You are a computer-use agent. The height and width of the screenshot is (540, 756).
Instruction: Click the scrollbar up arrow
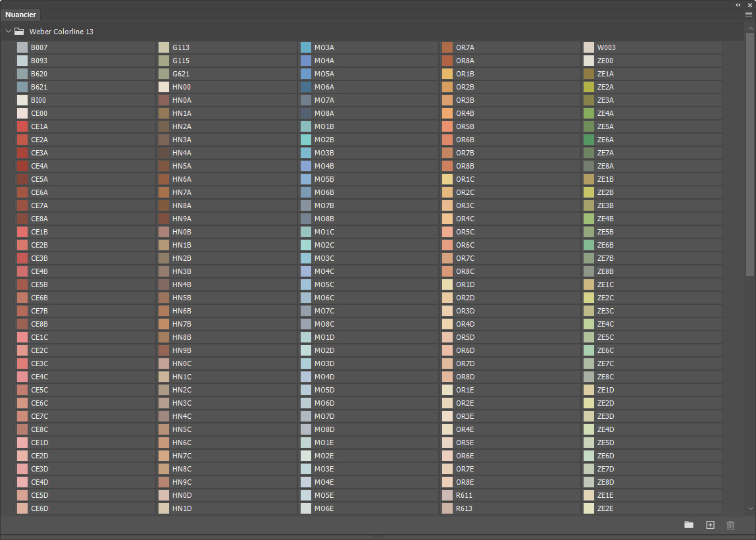click(750, 28)
